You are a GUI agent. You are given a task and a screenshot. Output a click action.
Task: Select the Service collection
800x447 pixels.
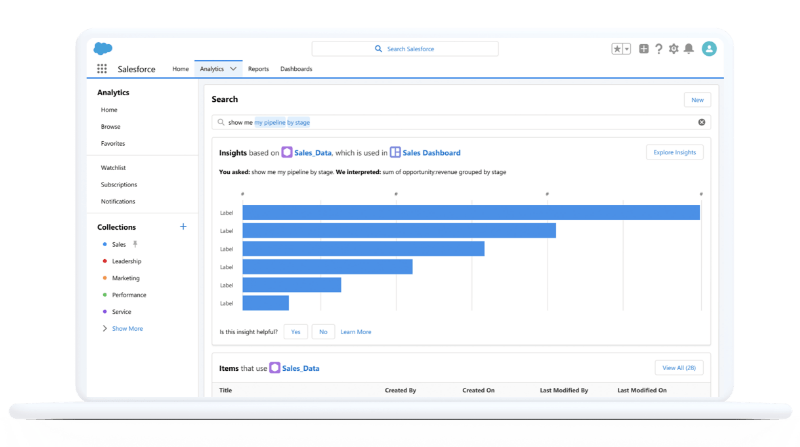point(122,312)
